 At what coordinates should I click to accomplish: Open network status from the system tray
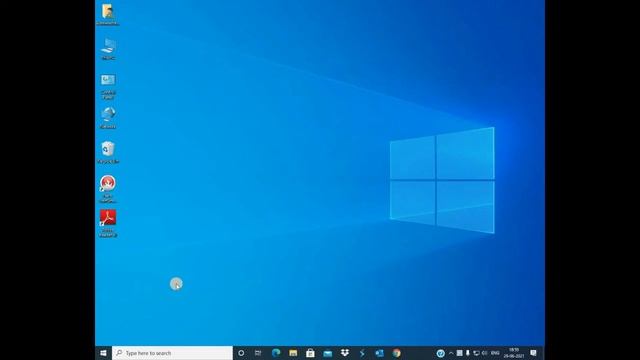pyautogui.click(x=476, y=353)
